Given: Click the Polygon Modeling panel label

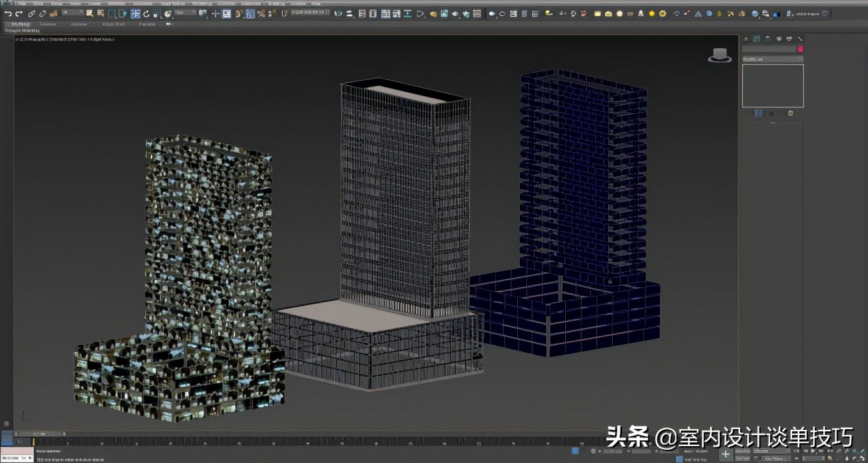Looking at the screenshot, I should point(22,31).
